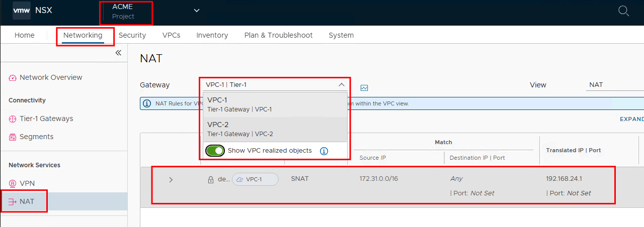Open Segments in the sidebar
Viewport: 644px width, 227px height.
coord(36,137)
